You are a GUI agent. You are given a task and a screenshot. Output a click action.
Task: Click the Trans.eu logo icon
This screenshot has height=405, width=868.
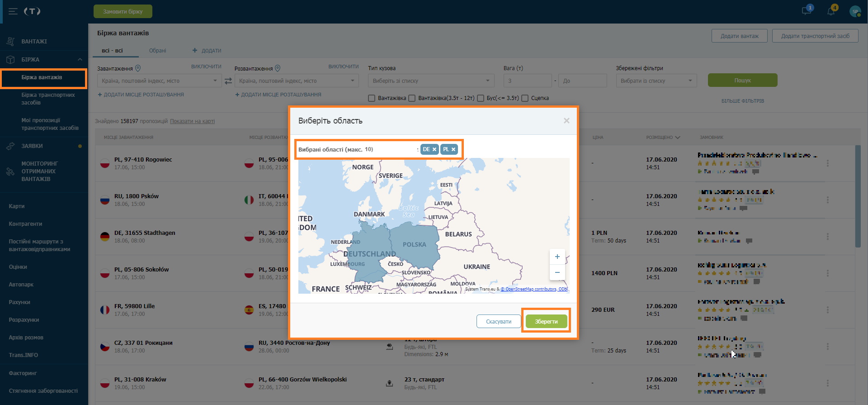32,11
